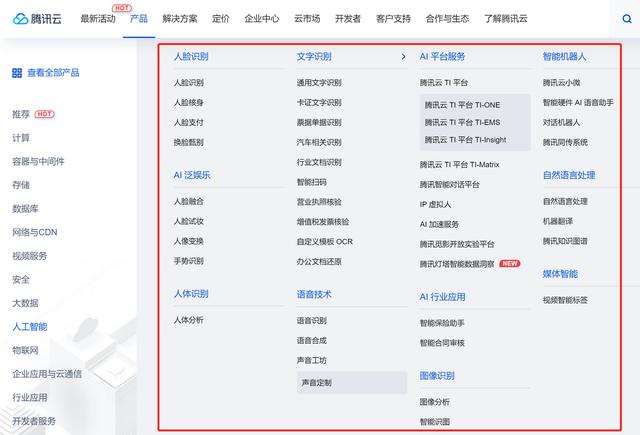Open 客户支持 nav item
This screenshot has width=640, height=435.
pyautogui.click(x=393, y=19)
